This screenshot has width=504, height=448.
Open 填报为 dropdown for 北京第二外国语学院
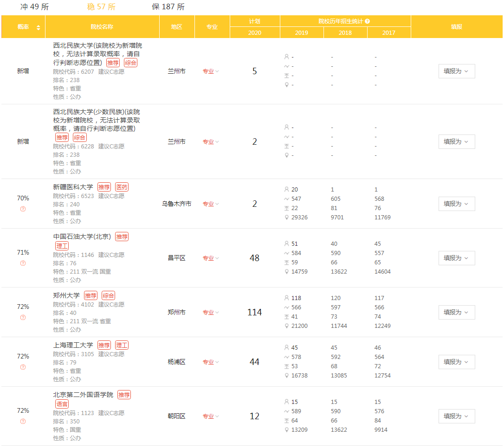[x=456, y=416]
